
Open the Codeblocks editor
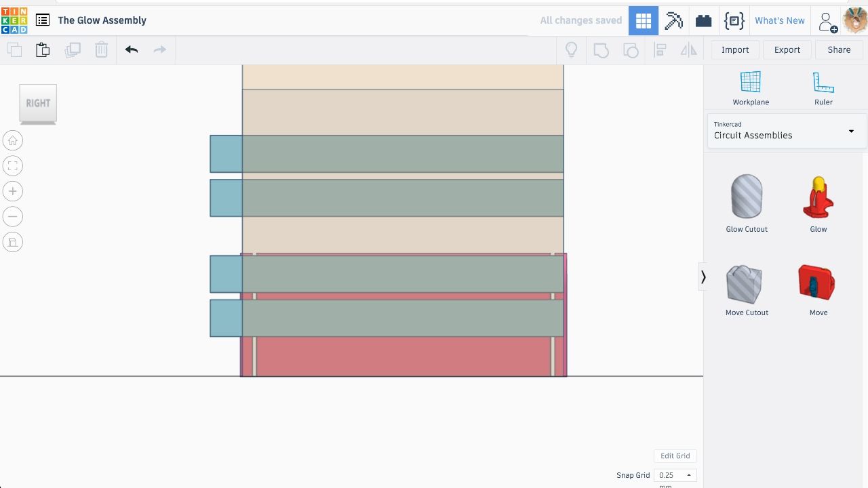[x=734, y=20]
